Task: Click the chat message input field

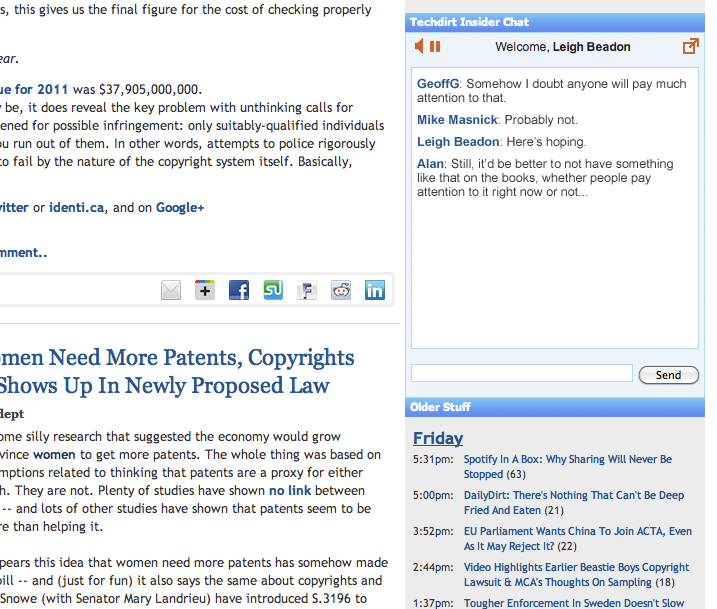Action: 522,373
